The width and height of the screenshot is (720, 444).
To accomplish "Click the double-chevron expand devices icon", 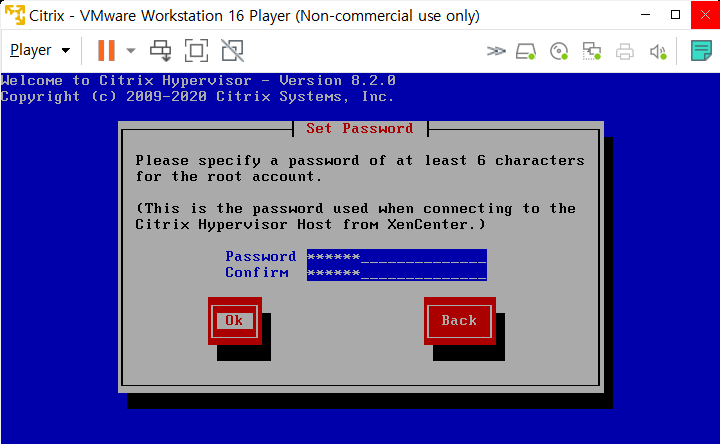I will (496, 51).
